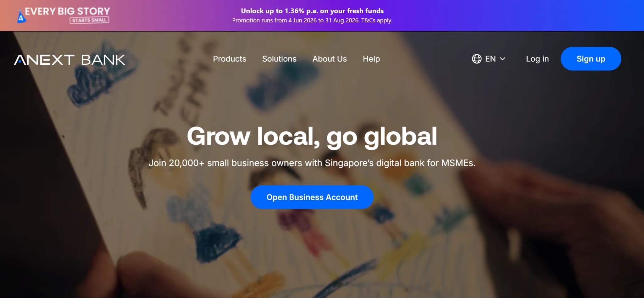Click the Log in link
This screenshot has height=298, width=644.
click(x=537, y=59)
